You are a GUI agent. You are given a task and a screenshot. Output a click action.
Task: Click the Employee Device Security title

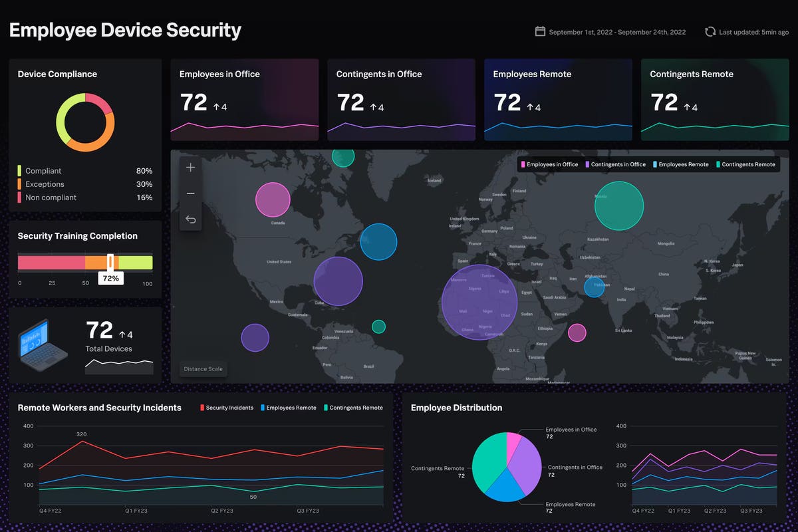[x=125, y=31]
